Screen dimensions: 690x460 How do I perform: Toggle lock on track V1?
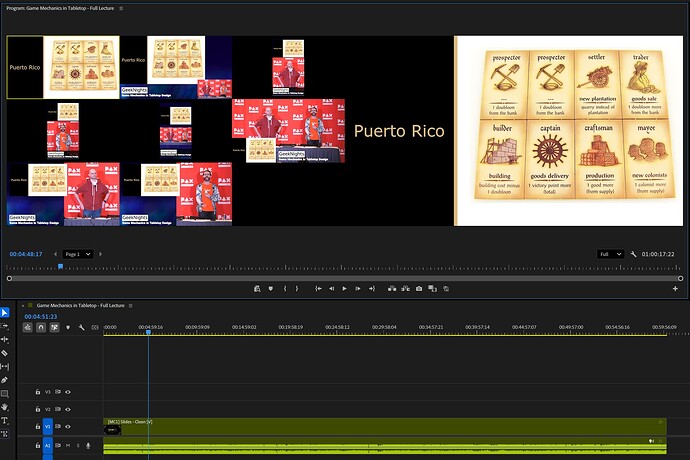pyautogui.click(x=38, y=427)
